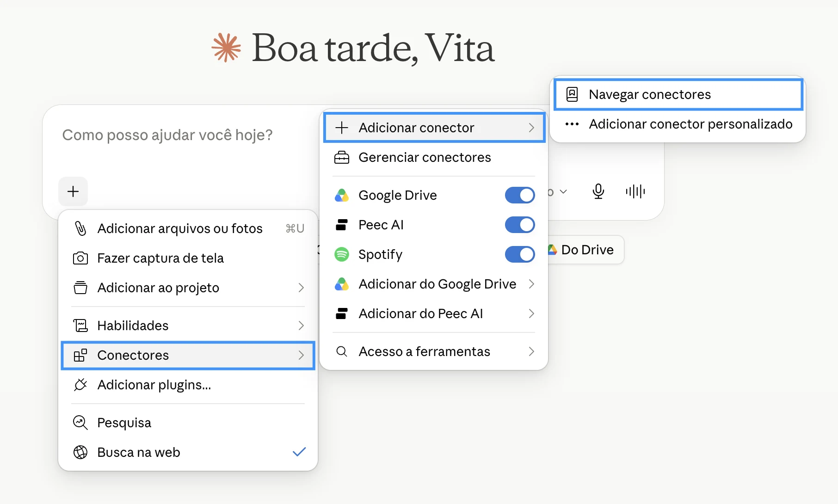Screen dimensions: 838x504
Task: Click the globe icon beside Busca na web
Action: pos(80,452)
